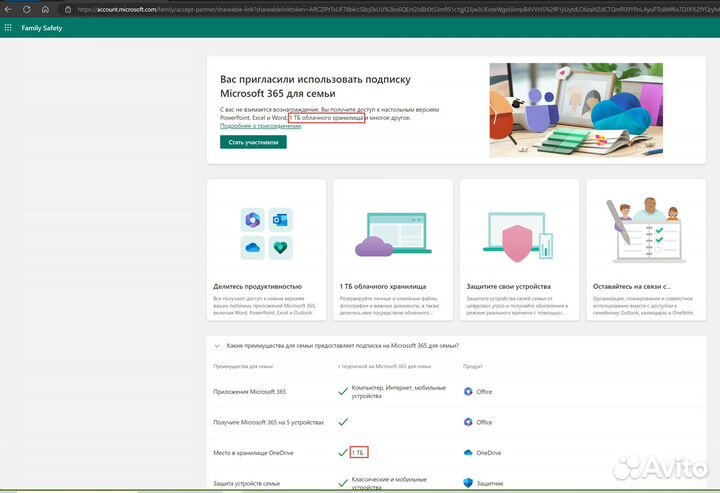Click the checkmark in Приложения Microsoft 365 row
Image resolution: width=720 pixels, height=493 pixels.
(343, 392)
